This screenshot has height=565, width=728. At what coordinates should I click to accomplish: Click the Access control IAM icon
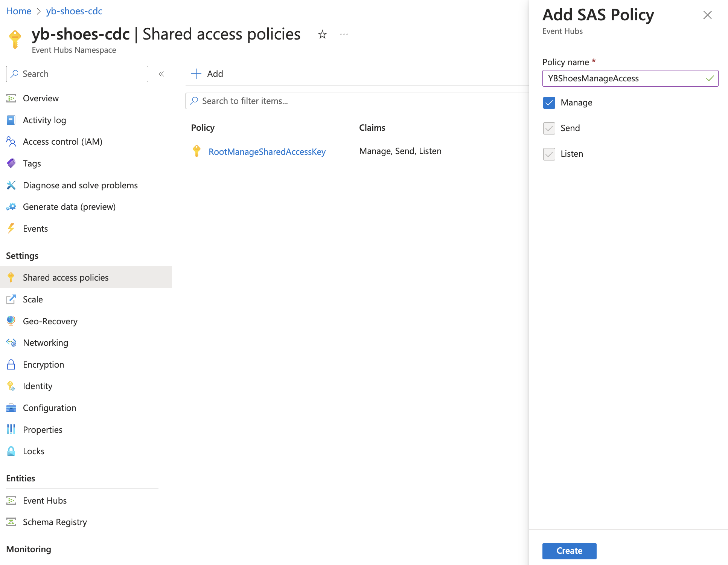11,141
